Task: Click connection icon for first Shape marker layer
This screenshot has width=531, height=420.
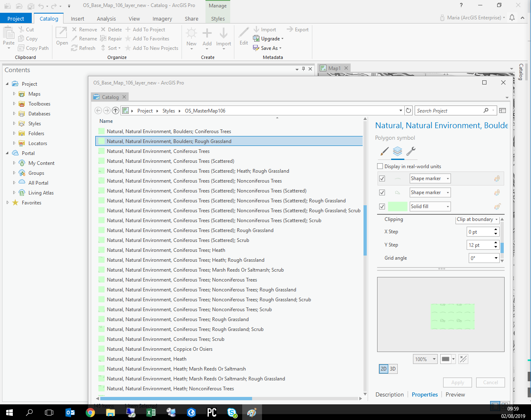Action: [497, 178]
